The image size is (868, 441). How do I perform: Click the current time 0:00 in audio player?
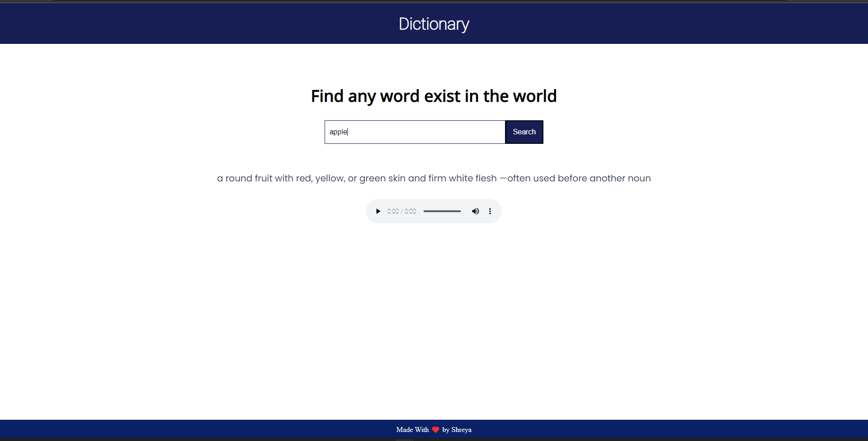[393, 211]
